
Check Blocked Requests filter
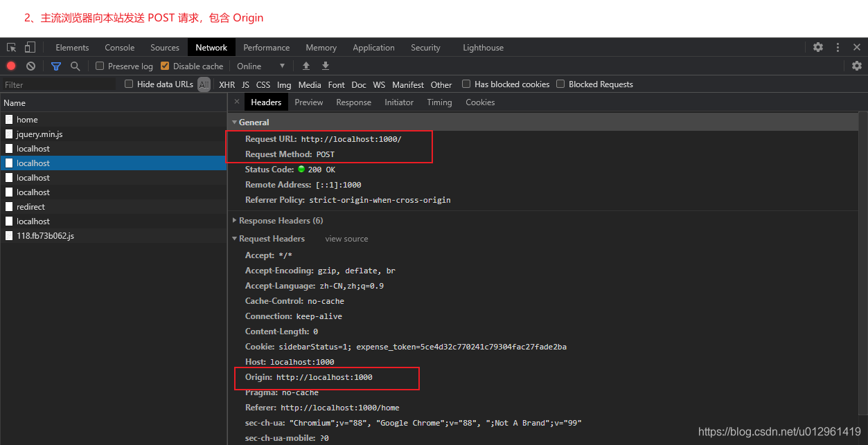click(560, 84)
